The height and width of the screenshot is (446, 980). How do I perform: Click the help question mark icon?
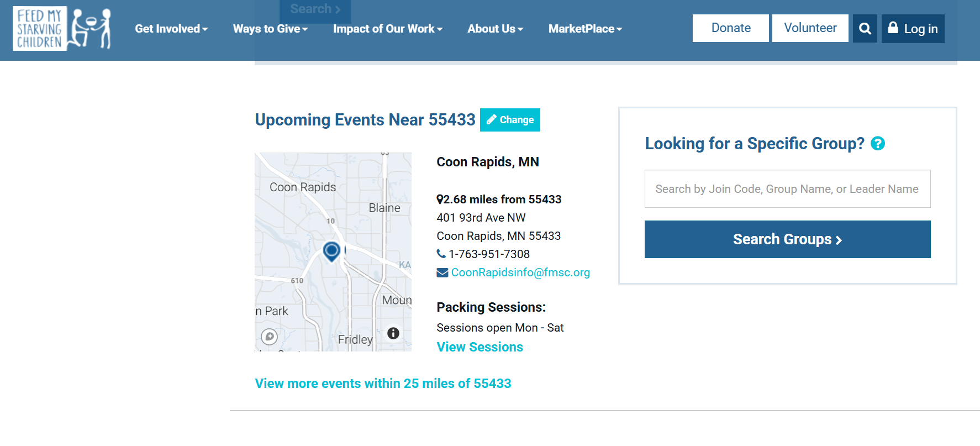877,144
